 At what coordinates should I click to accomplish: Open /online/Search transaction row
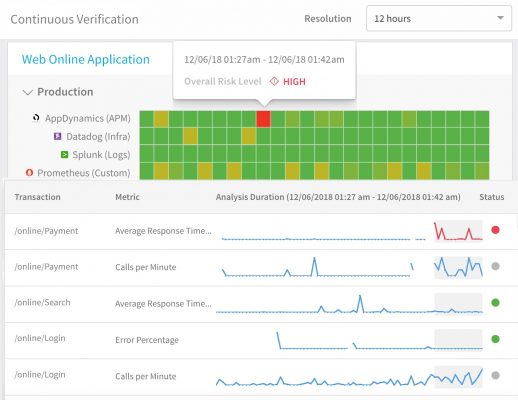click(x=261, y=304)
